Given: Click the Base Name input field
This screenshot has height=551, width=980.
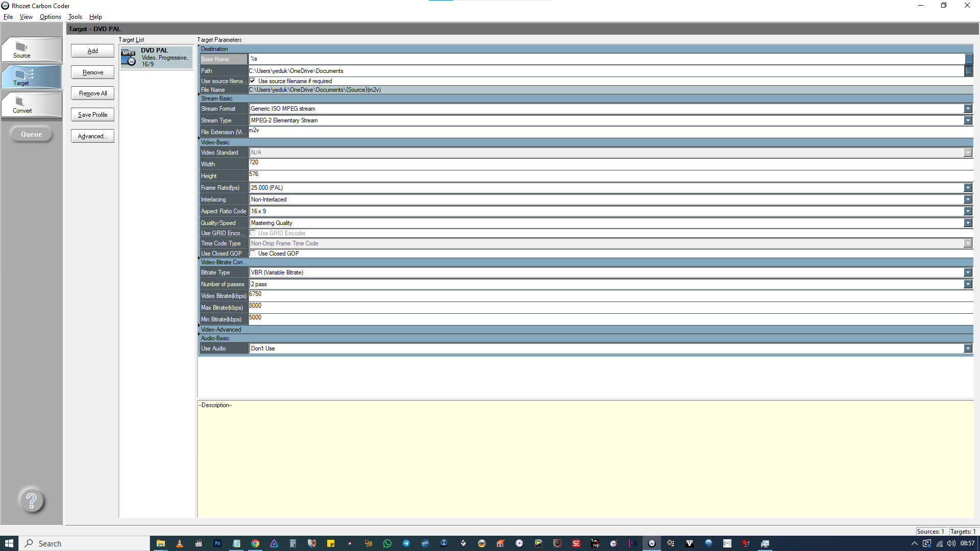Looking at the screenshot, I should [606, 59].
